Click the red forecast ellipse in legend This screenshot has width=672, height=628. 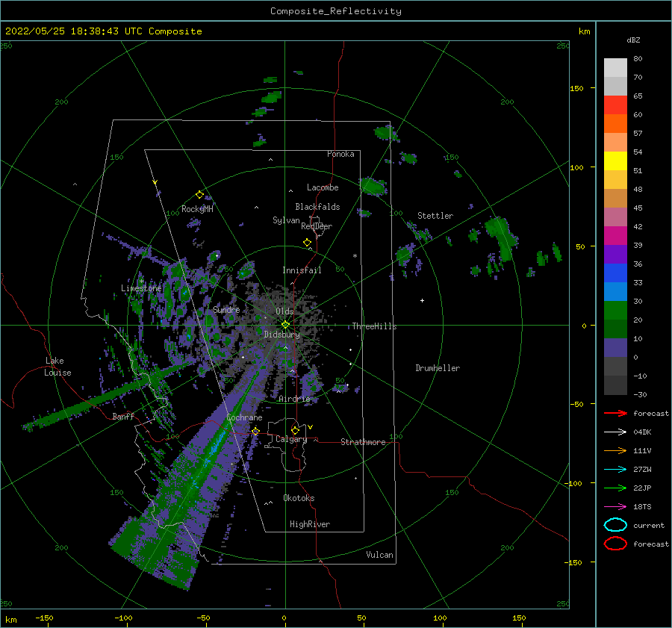(x=615, y=544)
